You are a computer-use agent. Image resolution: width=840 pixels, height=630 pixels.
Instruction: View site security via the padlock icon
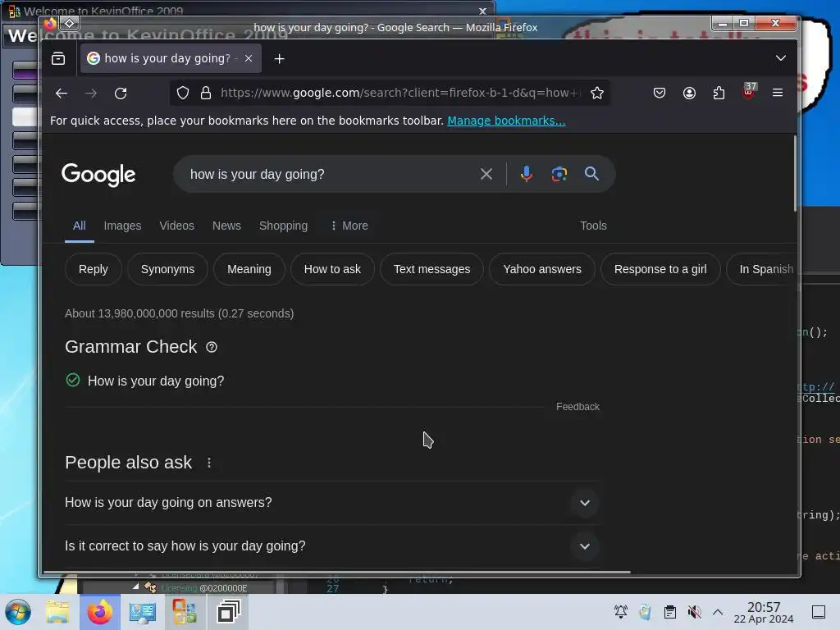click(206, 93)
